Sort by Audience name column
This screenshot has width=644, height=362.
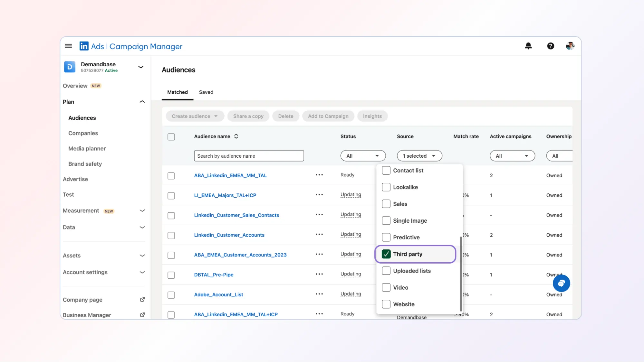pyautogui.click(x=236, y=136)
